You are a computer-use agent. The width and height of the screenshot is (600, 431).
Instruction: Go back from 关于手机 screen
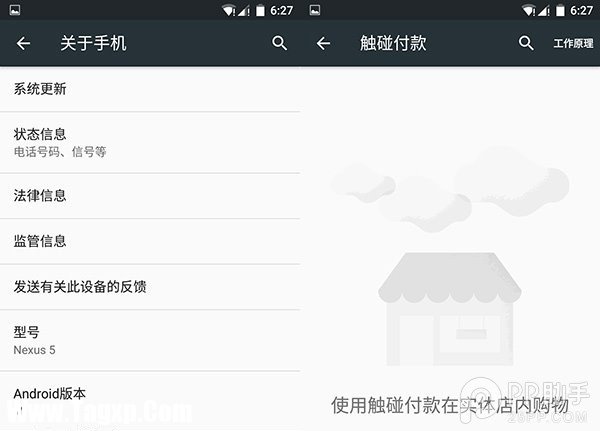[23, 43]
